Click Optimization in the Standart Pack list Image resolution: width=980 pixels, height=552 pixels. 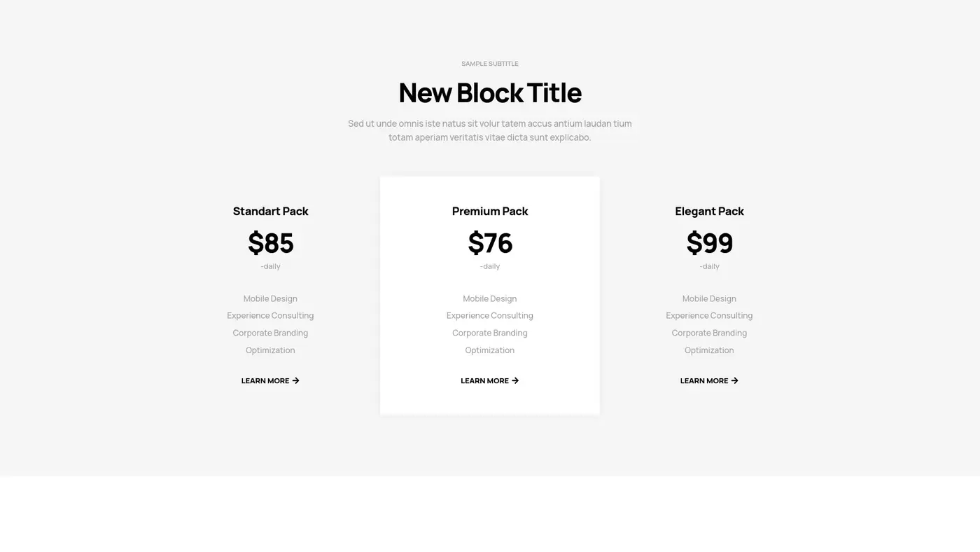270,350
